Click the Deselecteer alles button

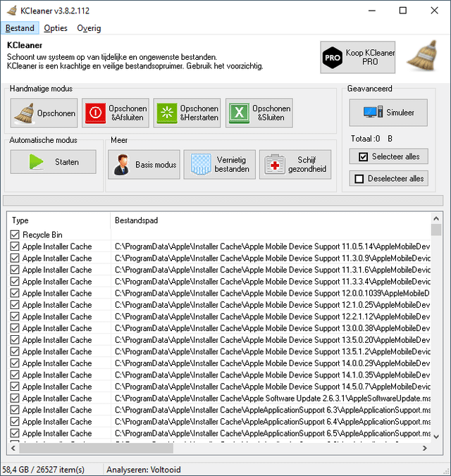tap(389, 179)
